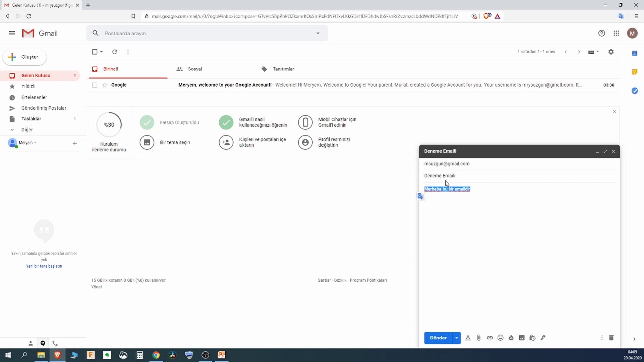Discard the draft with the trash icon
644x362 pixels.
[x=611, y=338]
